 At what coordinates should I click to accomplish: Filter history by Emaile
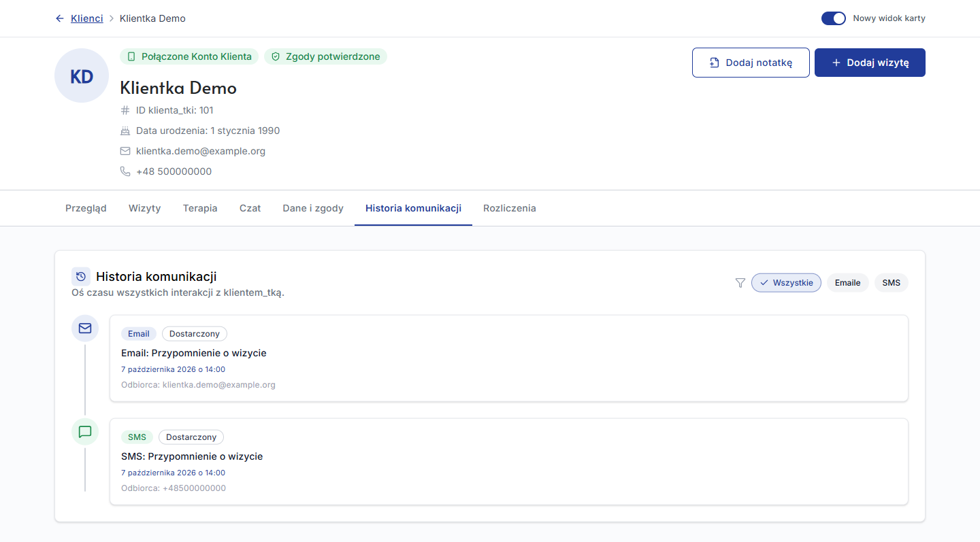(848, 283)
